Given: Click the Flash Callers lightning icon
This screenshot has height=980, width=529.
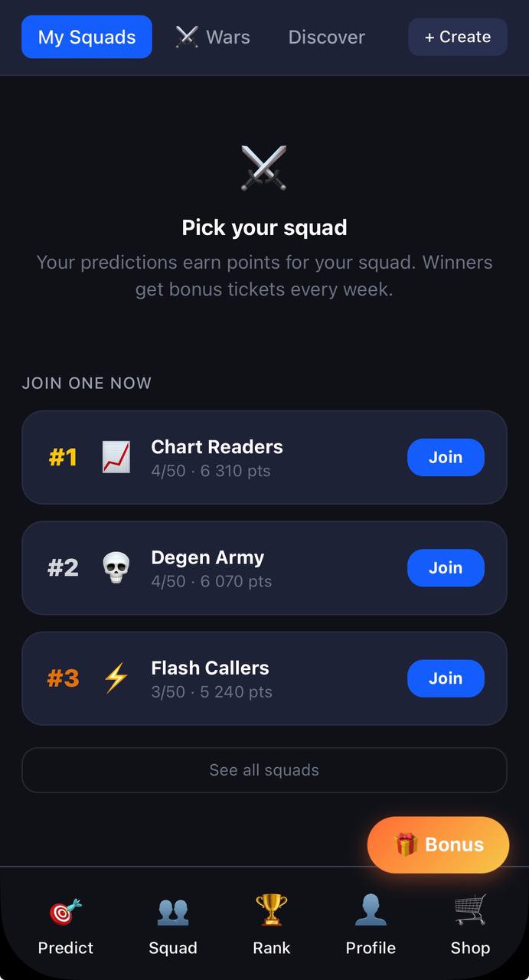Looking at the screenshot, I should pos(116,678).
